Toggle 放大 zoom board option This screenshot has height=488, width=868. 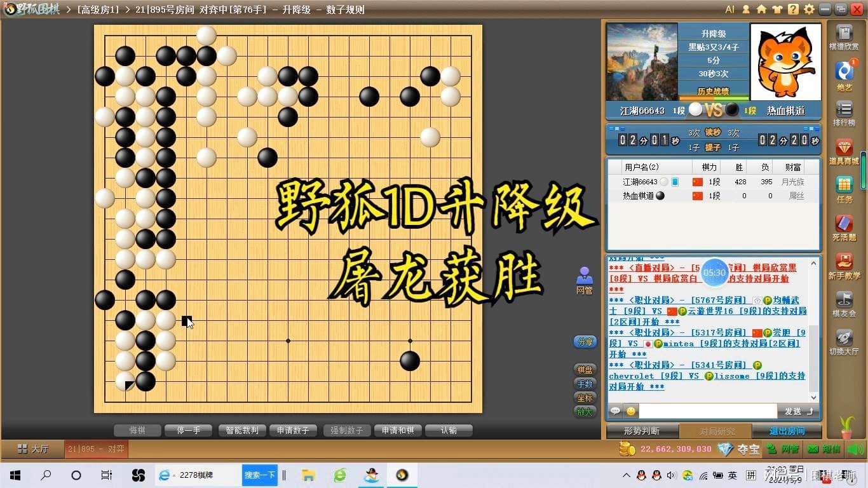pyautogui.click(x=585, y=412)
